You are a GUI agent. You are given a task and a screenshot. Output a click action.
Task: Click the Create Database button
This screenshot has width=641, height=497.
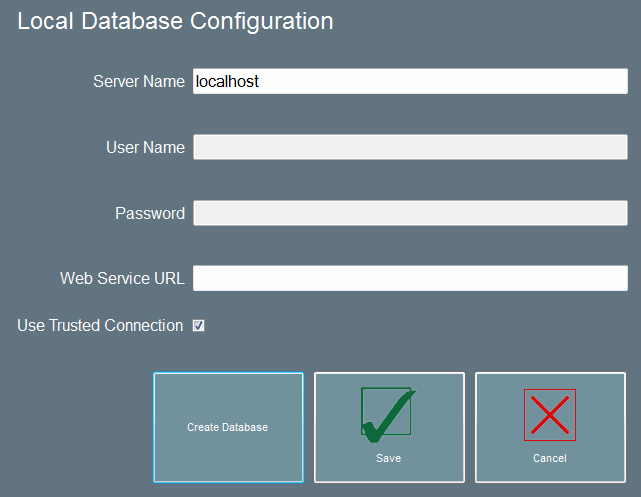(228, 427)
